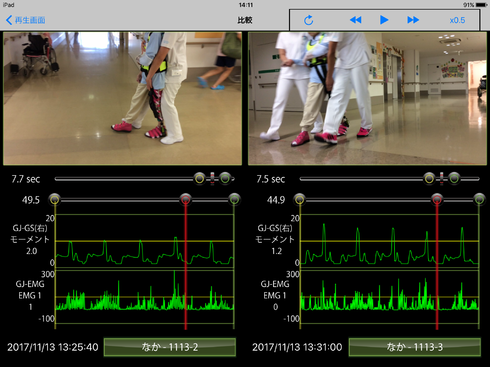Tap the 44.9 value

pyautogui.click(x=276, y=200)
